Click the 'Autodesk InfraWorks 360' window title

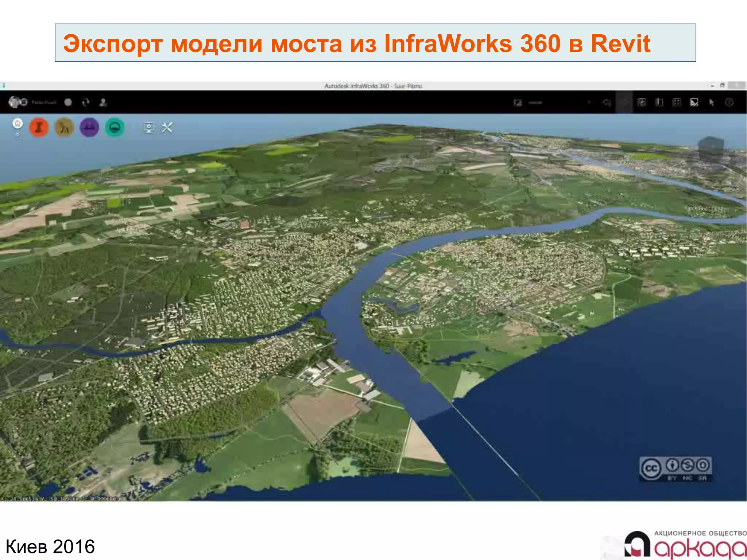click(x=373, y=86)
